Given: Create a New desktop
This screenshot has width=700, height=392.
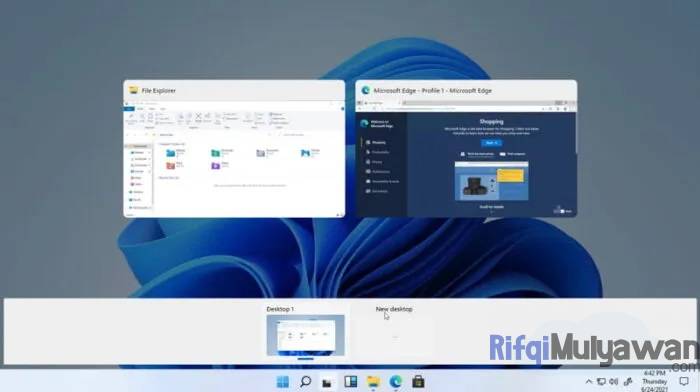Looking at the screenshot, I should (x=395, y=332).
